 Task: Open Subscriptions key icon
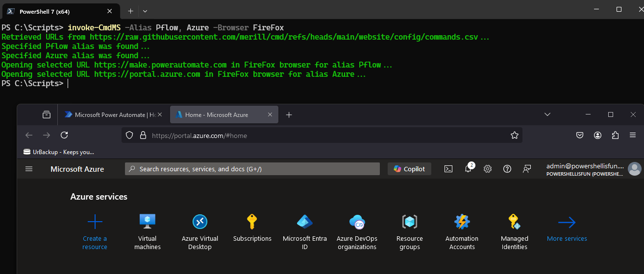(252, 222)
